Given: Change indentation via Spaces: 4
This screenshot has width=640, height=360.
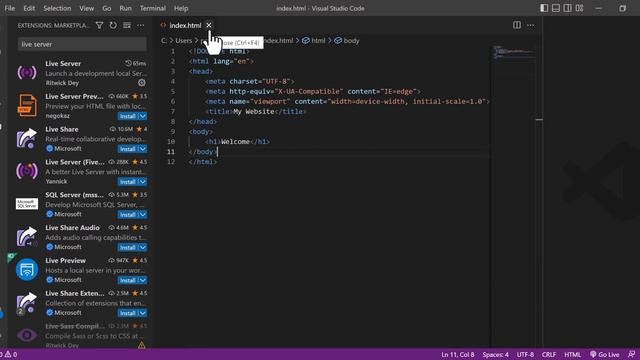Looking at the screenshot, I should point(496,355).
